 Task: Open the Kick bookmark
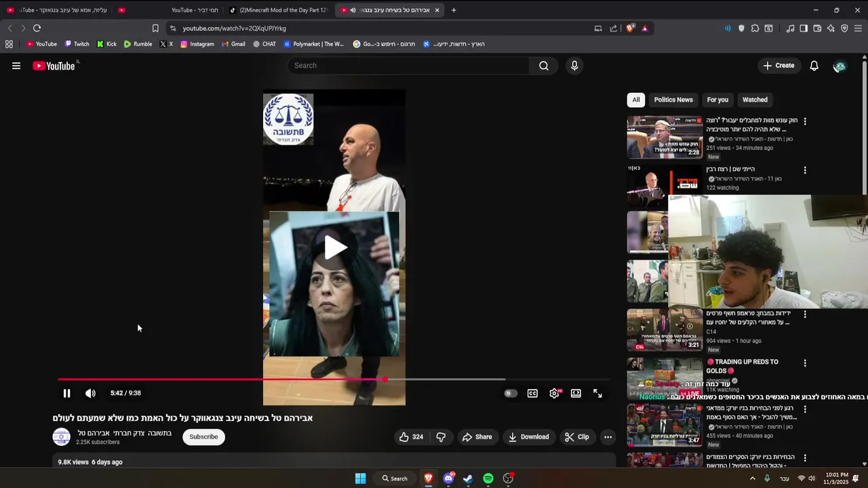106,44
